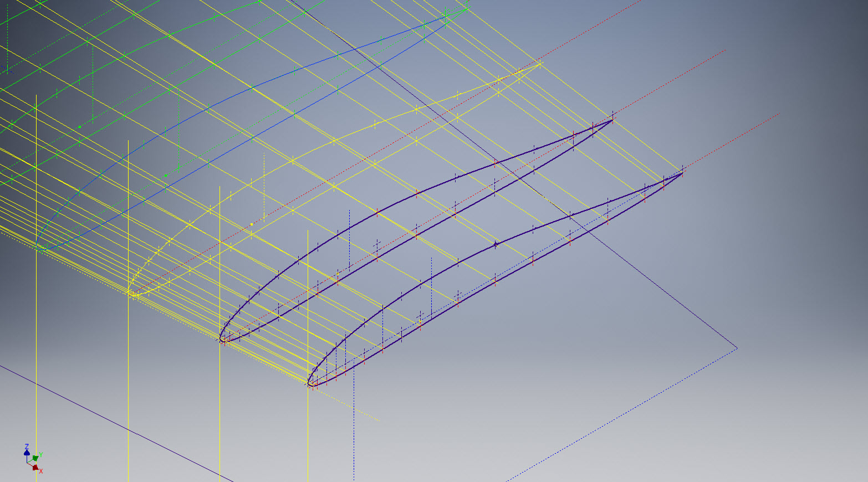
Task: Click the blue dashed vertical line below front airfoil
Action: (x=354, y=432)
